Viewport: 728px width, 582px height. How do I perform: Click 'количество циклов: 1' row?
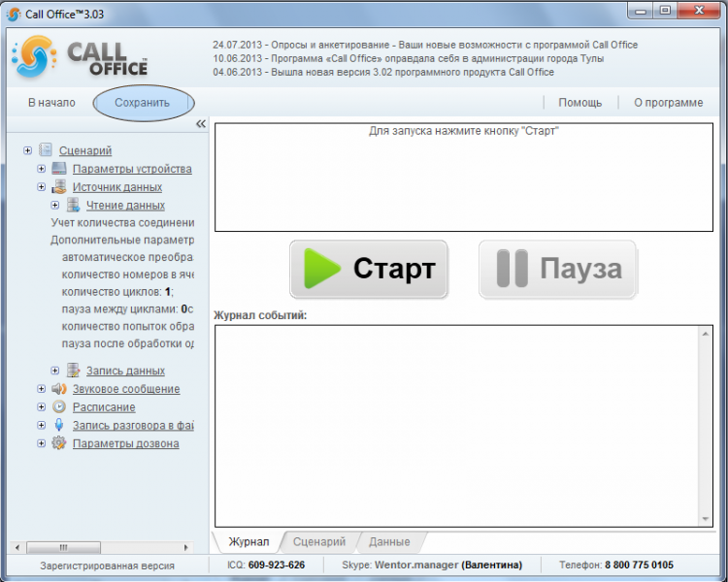tap(117, 291)
